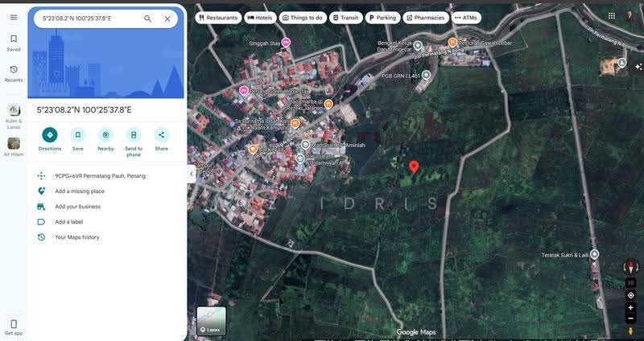Screen dimensions: 644x341
Task: Collapse the side panel arrow
Action: [x=191, y=174]
